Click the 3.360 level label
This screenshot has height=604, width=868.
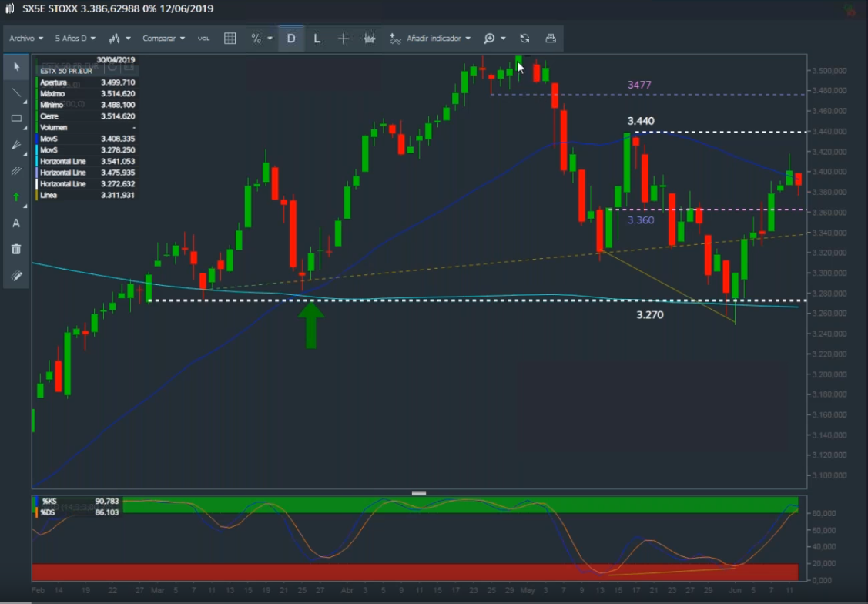pyautogui.click(x=641, y=220)
